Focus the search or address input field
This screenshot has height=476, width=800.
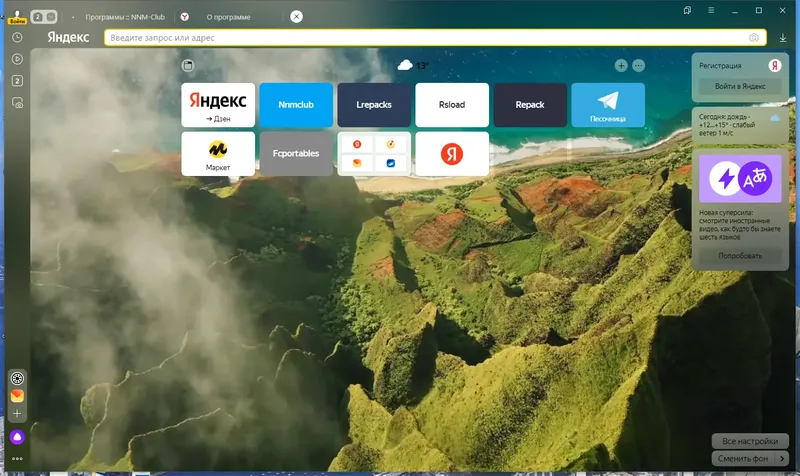click(x=435, y=38)
